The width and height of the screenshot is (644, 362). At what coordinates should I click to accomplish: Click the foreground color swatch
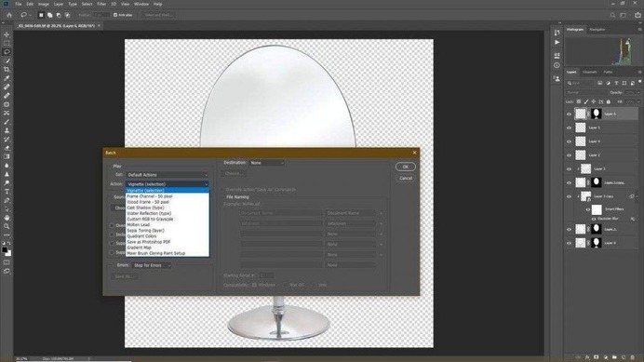tap(5, 249)
